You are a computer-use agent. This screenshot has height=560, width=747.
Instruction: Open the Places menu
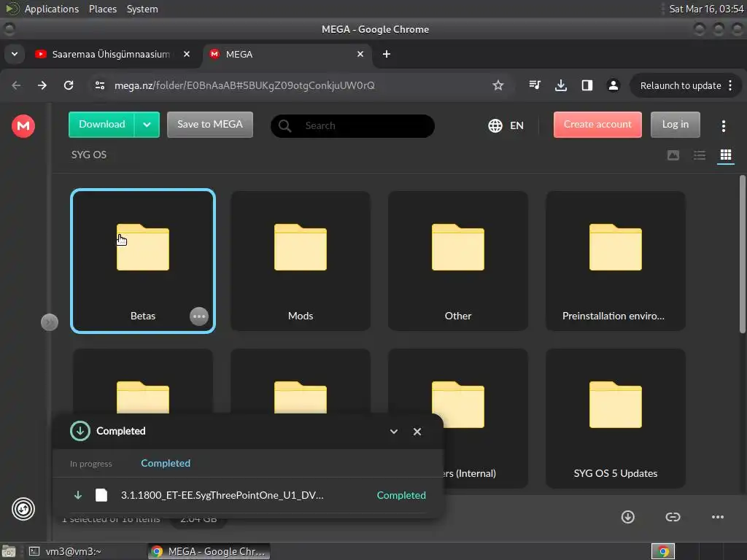coord(103,9)
